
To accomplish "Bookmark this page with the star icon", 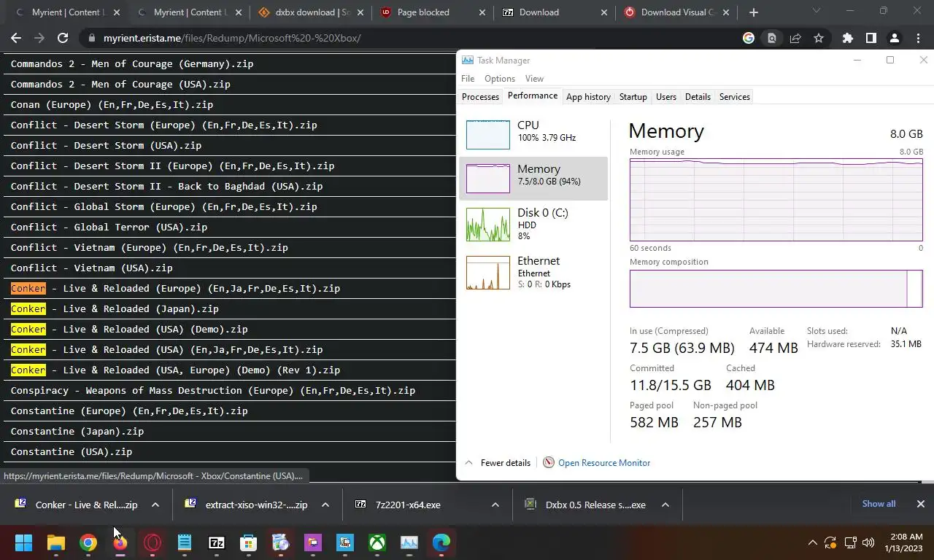I will pos(819,38).
